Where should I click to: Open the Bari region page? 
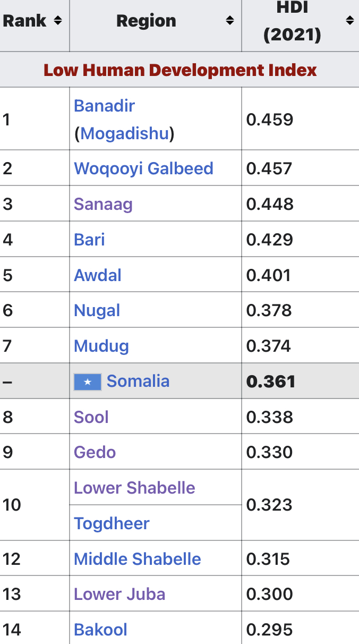point(89,240)
